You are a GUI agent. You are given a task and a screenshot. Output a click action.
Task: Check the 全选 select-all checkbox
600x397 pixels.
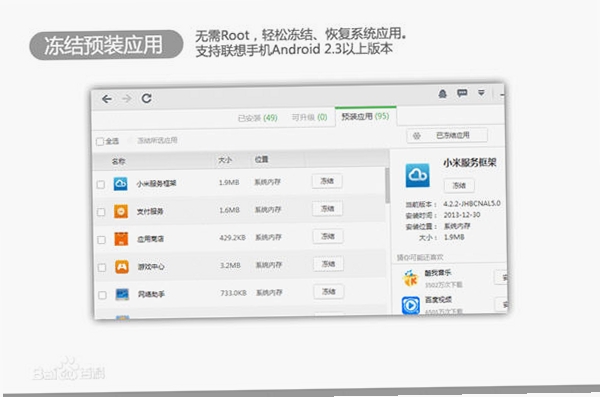click(x=100, y=142)
